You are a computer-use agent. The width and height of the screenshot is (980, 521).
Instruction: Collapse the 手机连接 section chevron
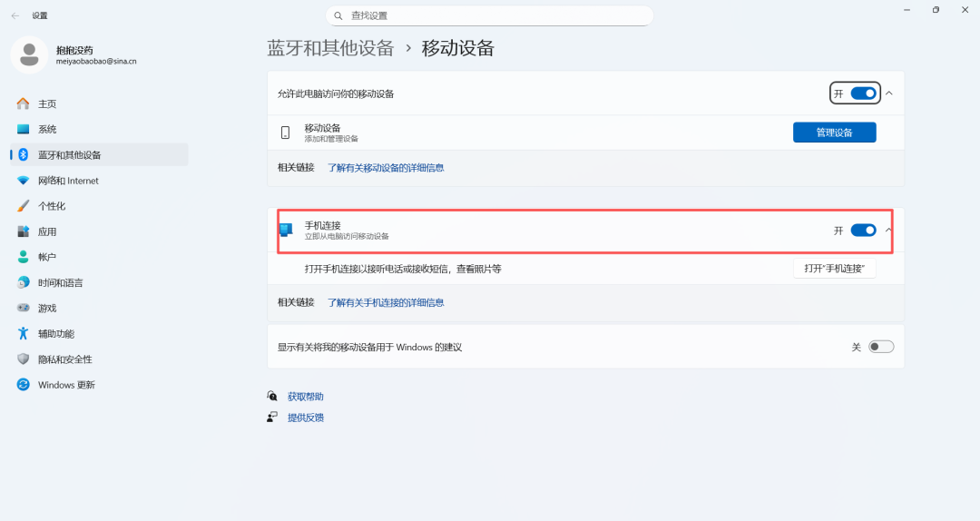point(888,231)
